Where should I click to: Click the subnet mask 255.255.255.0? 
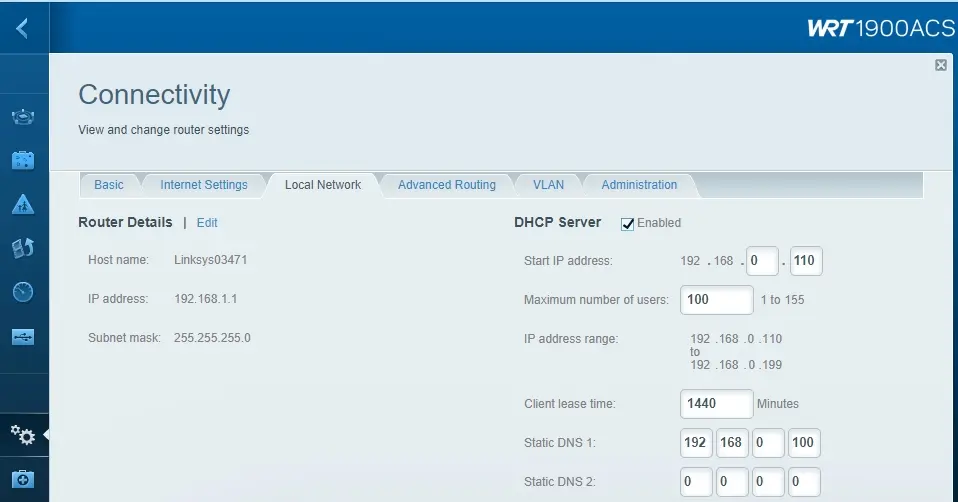[212, 338]
